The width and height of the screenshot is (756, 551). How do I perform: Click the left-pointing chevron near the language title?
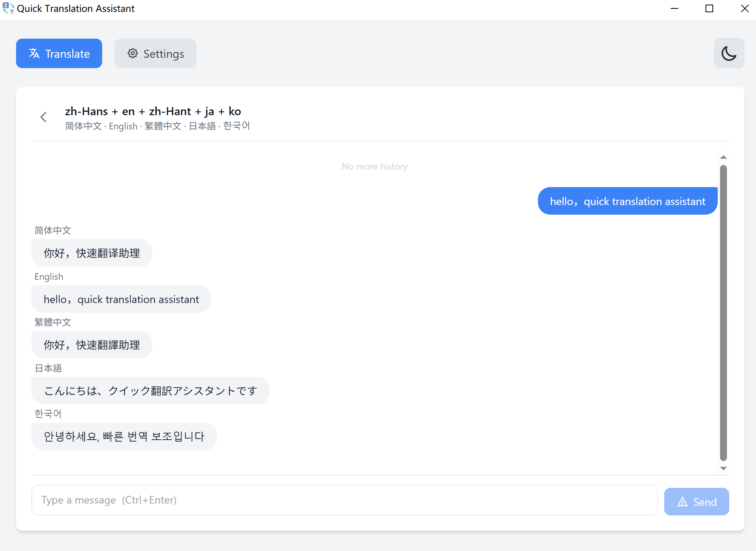(x=43, y=117)
